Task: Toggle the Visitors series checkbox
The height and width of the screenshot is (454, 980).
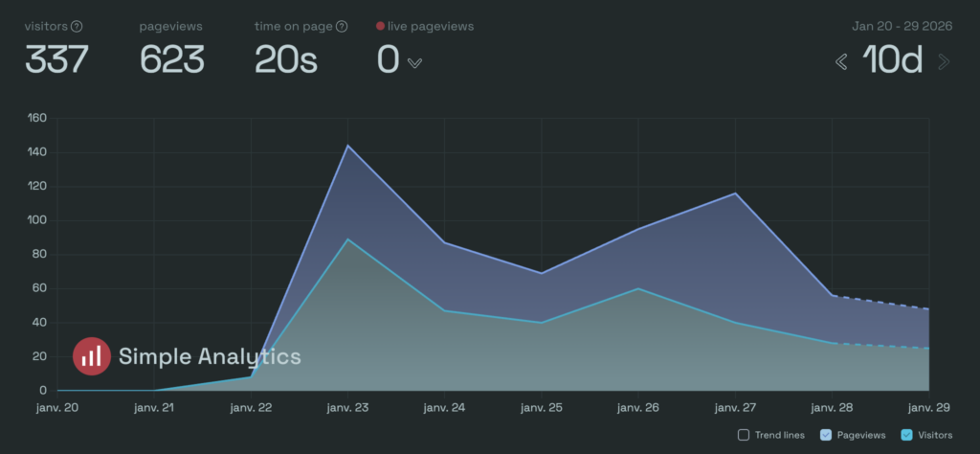Action: (x=906, y=435)
